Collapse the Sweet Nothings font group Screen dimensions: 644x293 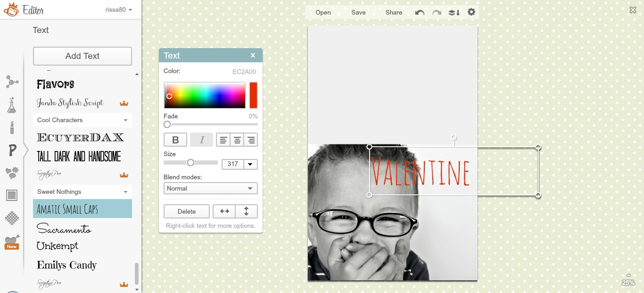[125, 192]
